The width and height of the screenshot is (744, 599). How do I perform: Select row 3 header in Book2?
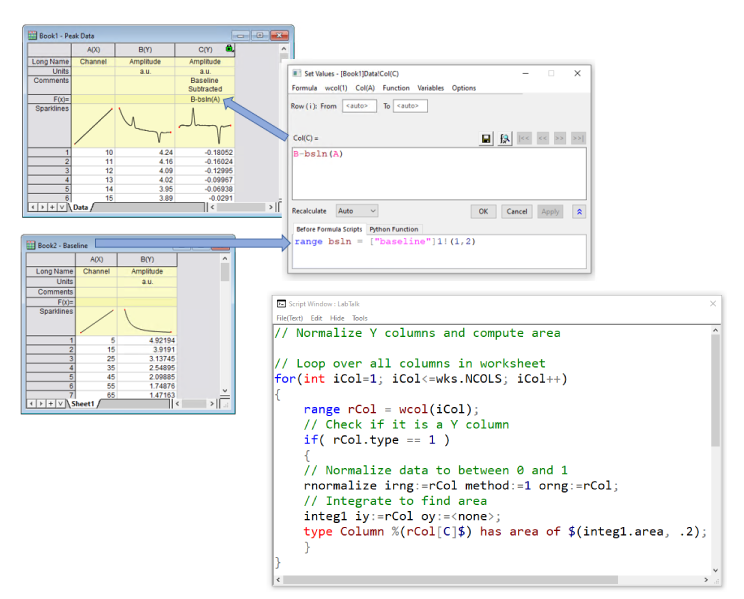click(51, 358)
